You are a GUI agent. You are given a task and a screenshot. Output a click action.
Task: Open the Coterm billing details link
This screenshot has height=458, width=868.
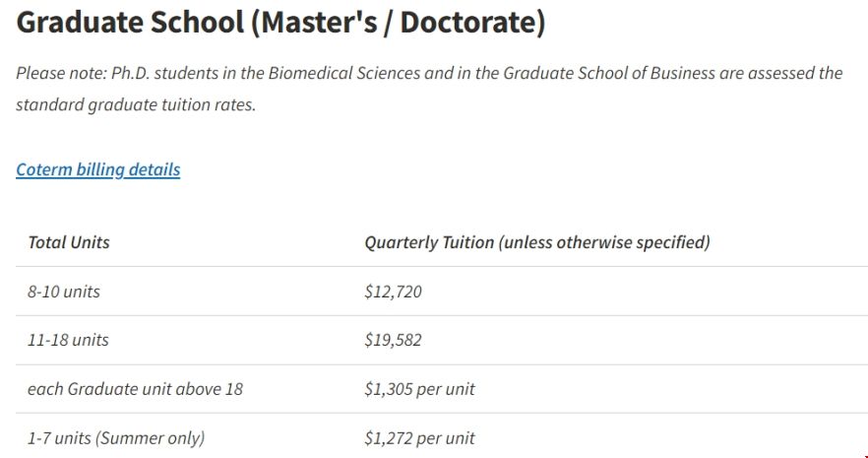pyautogui.click(x=98, y=169)
